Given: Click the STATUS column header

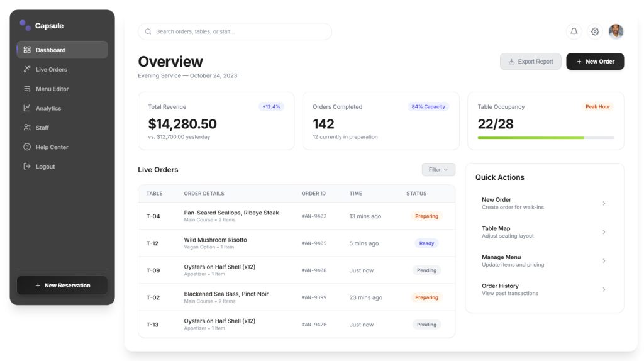Looking at the screenshot, I should (416, 194).
